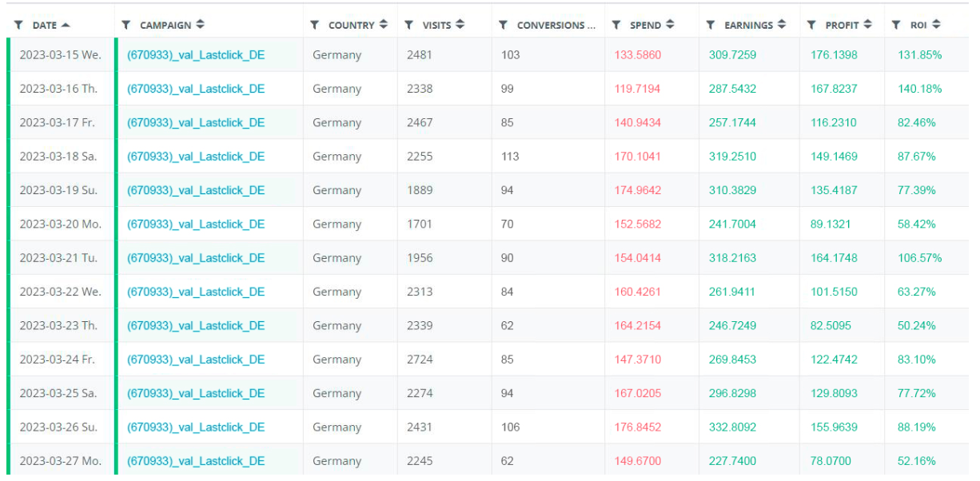Sort by Visits using its sort arrows
The image size is (980, 481).
click(x=460, y=25)
